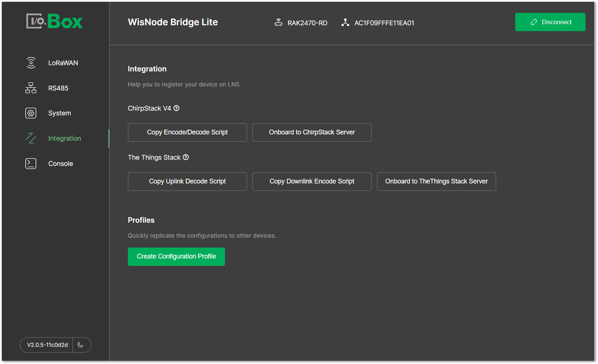Click the Disconnect button
The image size is (598, 364).
(x=550, y=22)
